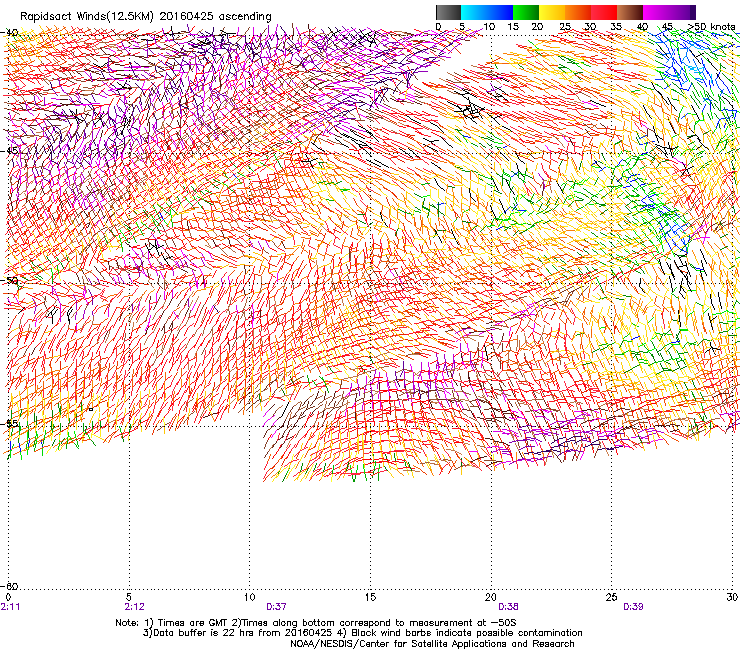Click the -40 latitude axis label
The width and height of the screenshot is (740, 650).
coord(10,33)
